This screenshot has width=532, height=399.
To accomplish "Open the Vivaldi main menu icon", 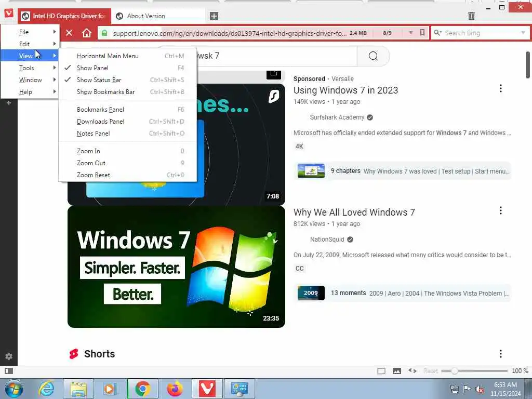I will (x=9, y=13).
